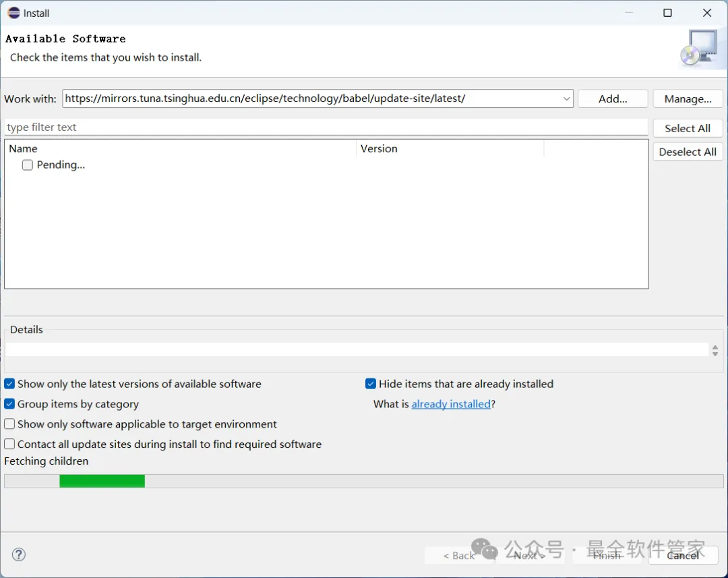728x578 pixels.
Task: Click the Eclipse logo in title bar
Action: (x=13, y=13)
